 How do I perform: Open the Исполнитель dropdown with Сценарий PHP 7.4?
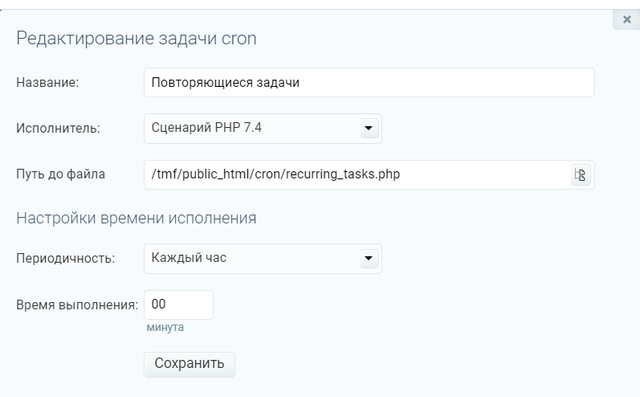(x=263, y=128)
